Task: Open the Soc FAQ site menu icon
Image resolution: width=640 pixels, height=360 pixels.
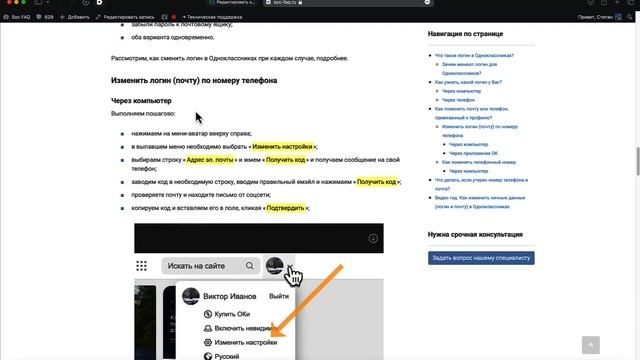Action: (6, 17)
